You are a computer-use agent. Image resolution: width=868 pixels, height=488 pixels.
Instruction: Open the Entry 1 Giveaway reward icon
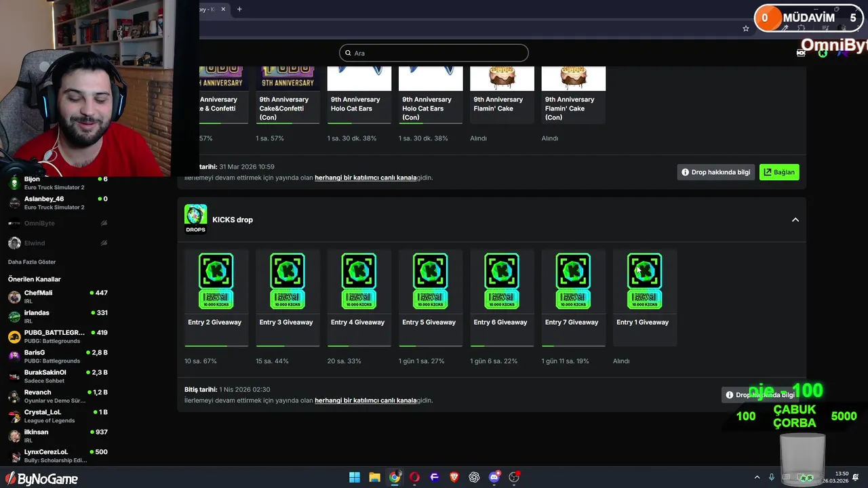[645, 281]
